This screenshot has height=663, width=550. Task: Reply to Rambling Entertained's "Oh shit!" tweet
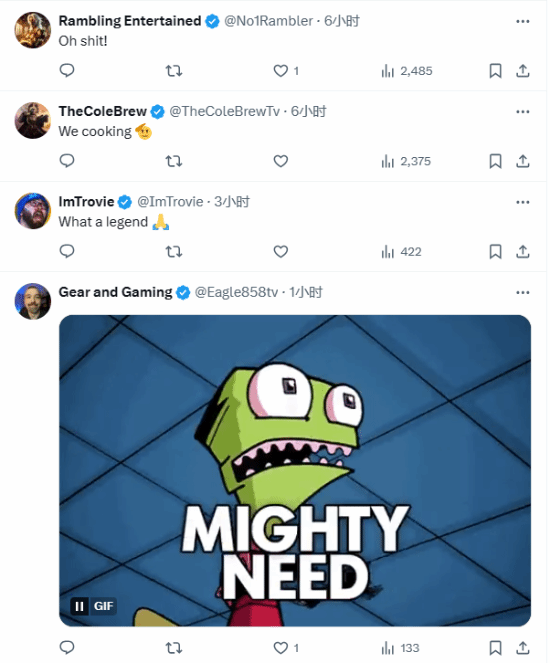coord(67,70)
